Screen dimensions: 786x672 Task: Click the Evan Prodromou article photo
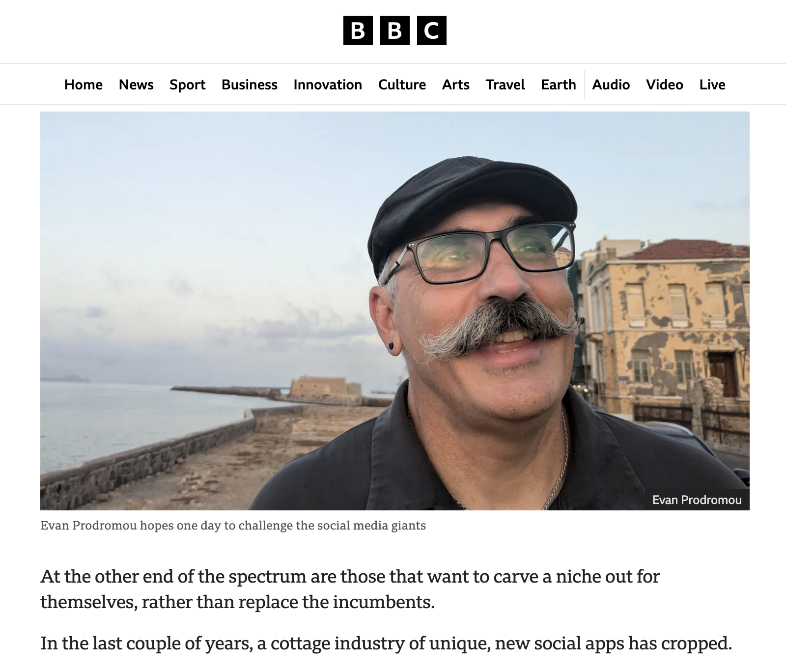point(395,310)
